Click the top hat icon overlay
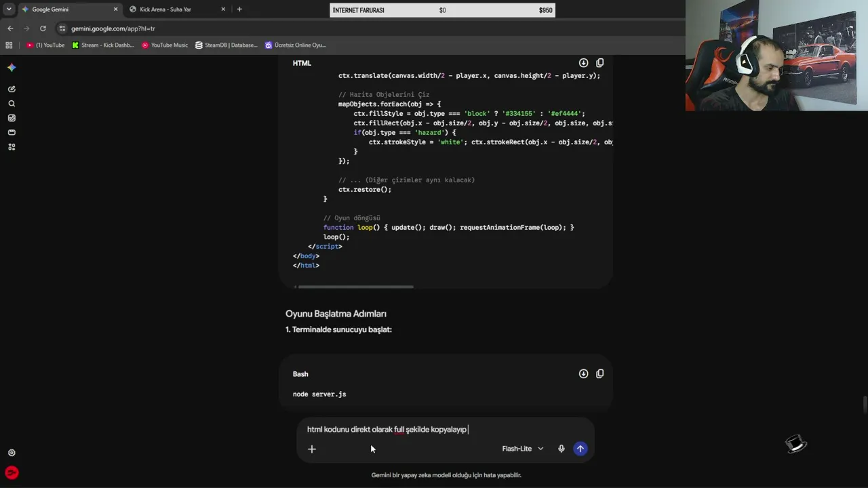This screenshot has height=488, width=868. [x=796, y=443]
